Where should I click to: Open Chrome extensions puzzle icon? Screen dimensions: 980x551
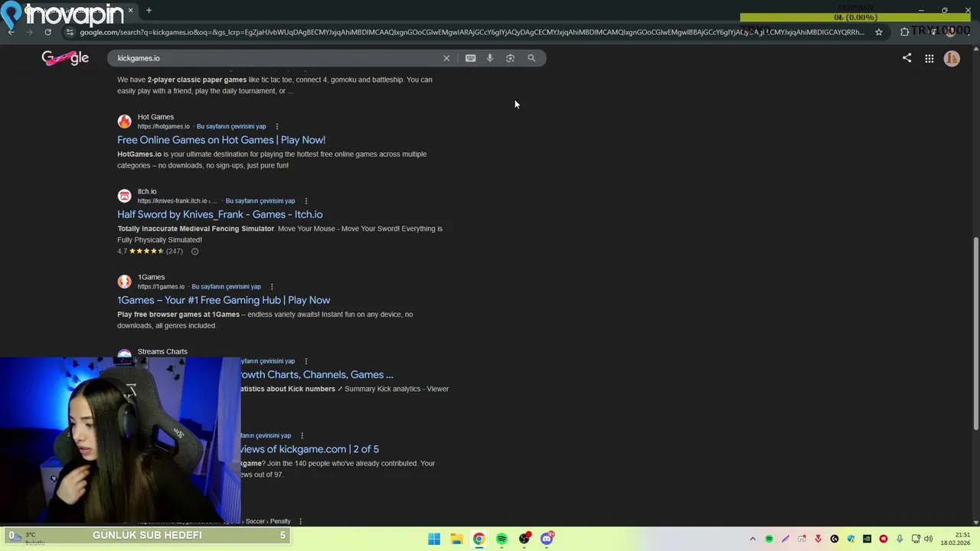[x=904, y=32]
